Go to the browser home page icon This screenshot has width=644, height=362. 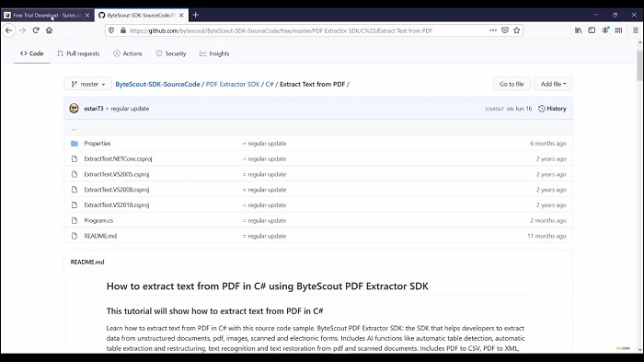50,30
